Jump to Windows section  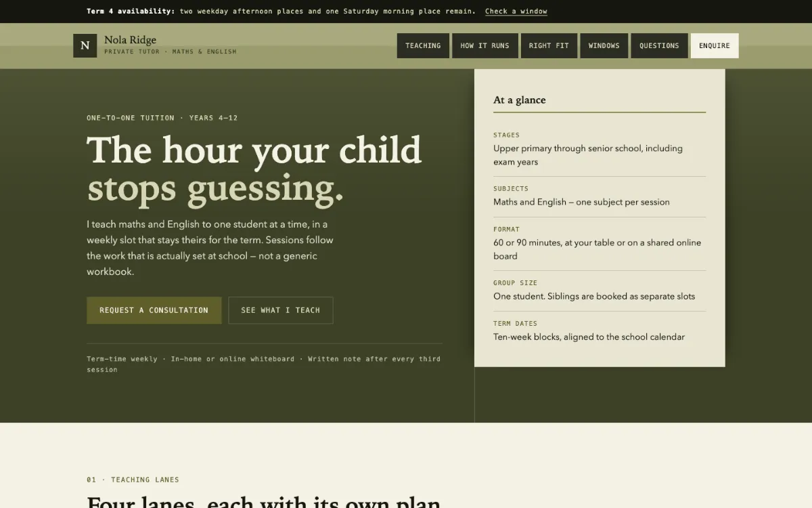pyautogui.click(x=604, y=46)
